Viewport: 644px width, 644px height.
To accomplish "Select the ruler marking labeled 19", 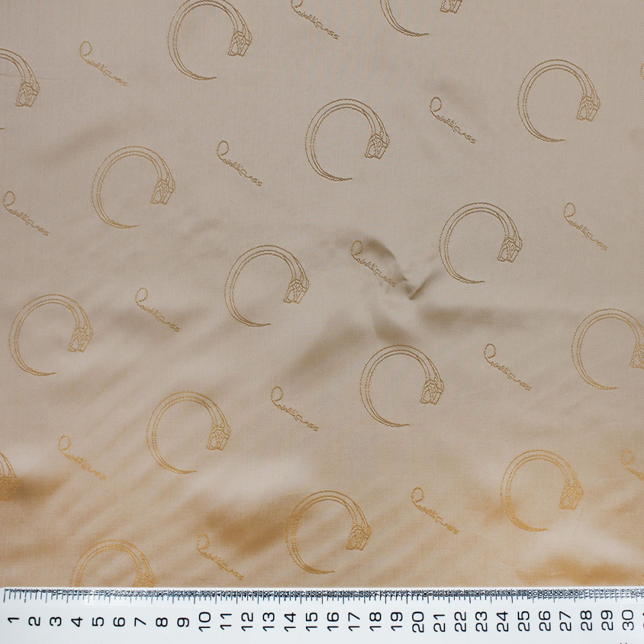I will (396, 621).
